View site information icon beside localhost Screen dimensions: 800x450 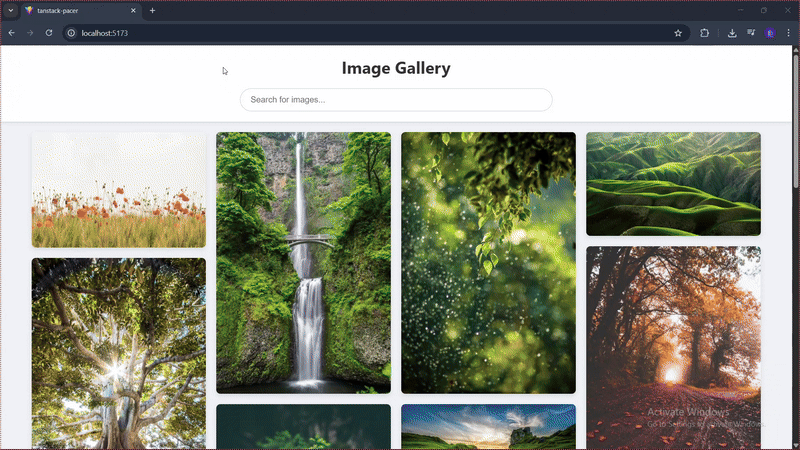[71, 33]
